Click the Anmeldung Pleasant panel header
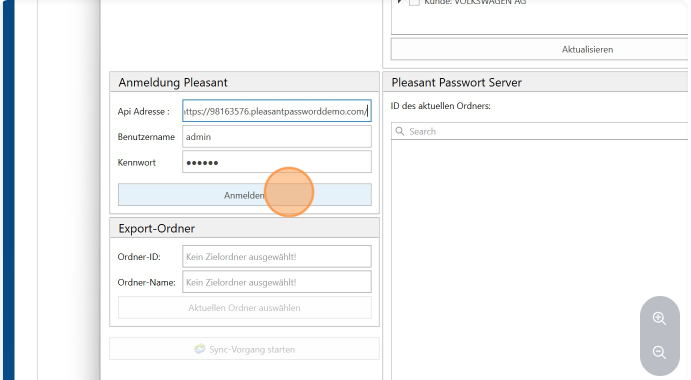 245,82
